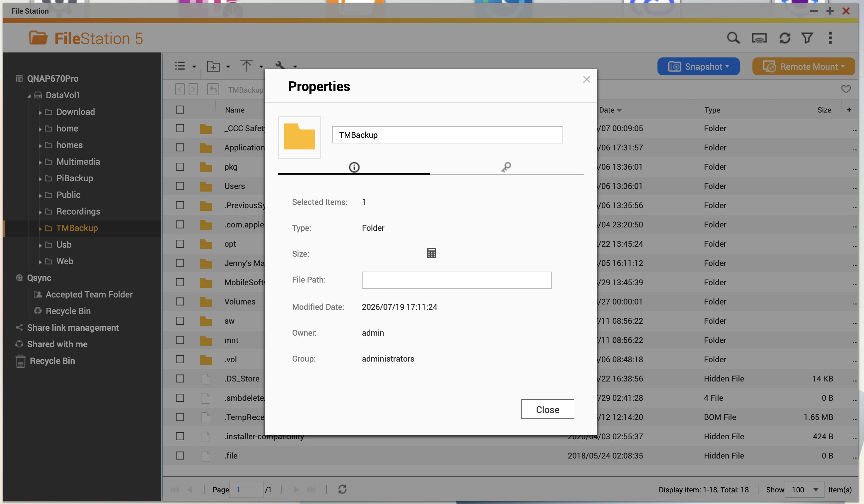Viewport: 864px width, 504px height.
Task: Calculate folder size with calculator icon
Action: tap(431, 253)
